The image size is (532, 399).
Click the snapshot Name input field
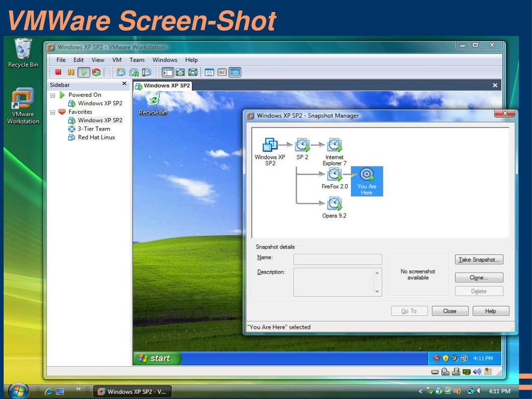[x=338, y=260]
